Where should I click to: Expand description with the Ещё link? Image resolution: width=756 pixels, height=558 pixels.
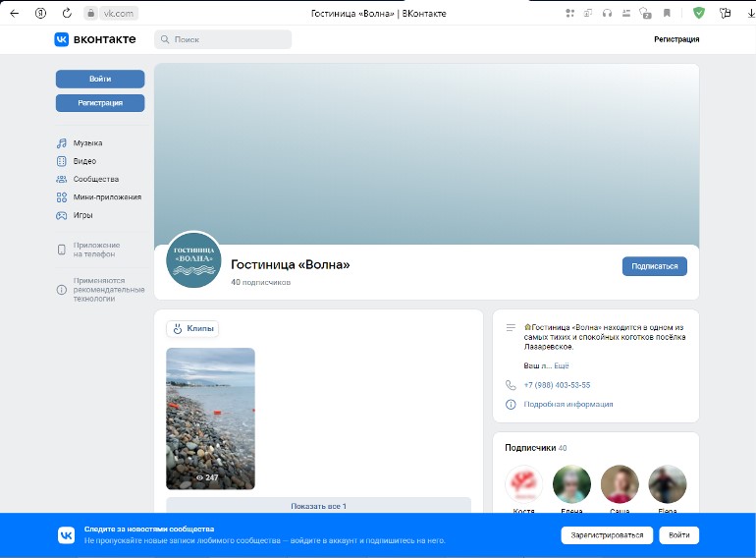tap(562, 365)
